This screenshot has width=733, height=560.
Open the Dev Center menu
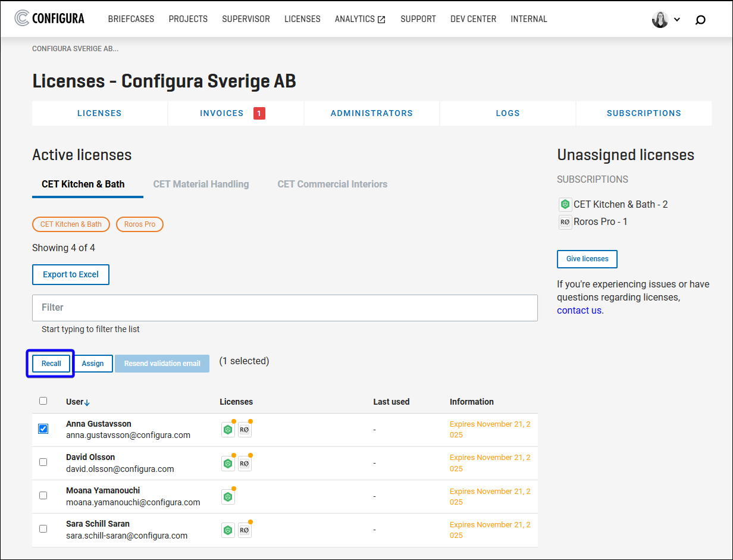pyautogui.click(x=473, y=19)
